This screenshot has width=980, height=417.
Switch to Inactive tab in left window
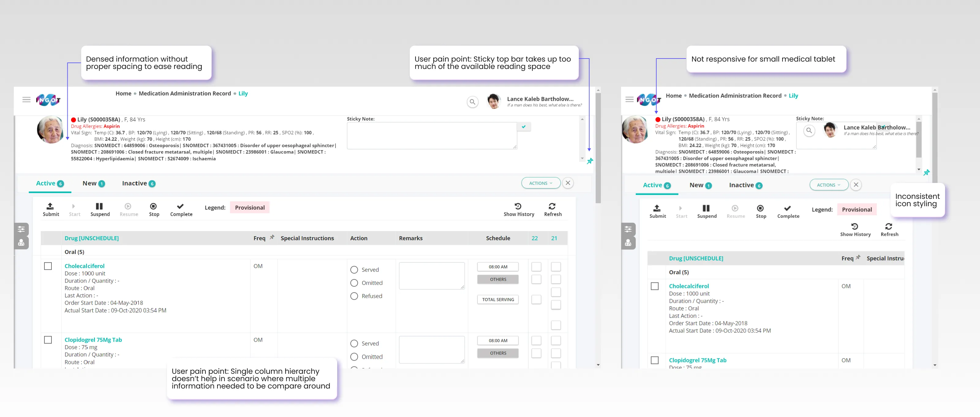(x=138, y=184)
